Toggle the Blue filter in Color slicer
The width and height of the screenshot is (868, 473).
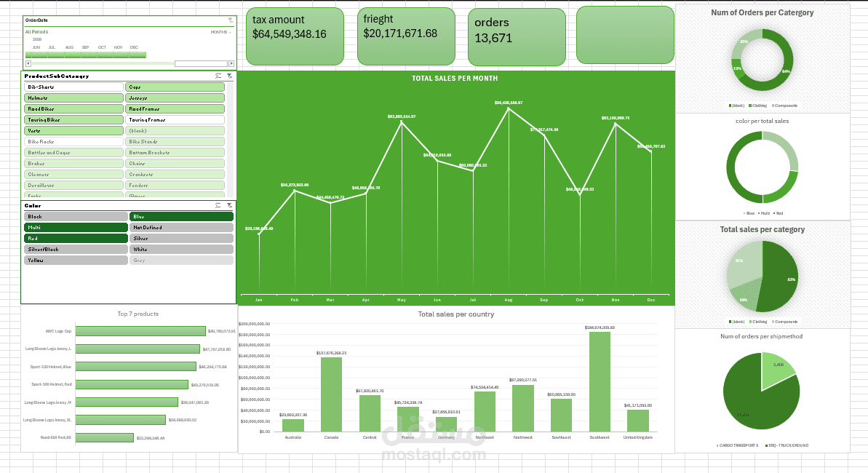click(x=180, y=216)
